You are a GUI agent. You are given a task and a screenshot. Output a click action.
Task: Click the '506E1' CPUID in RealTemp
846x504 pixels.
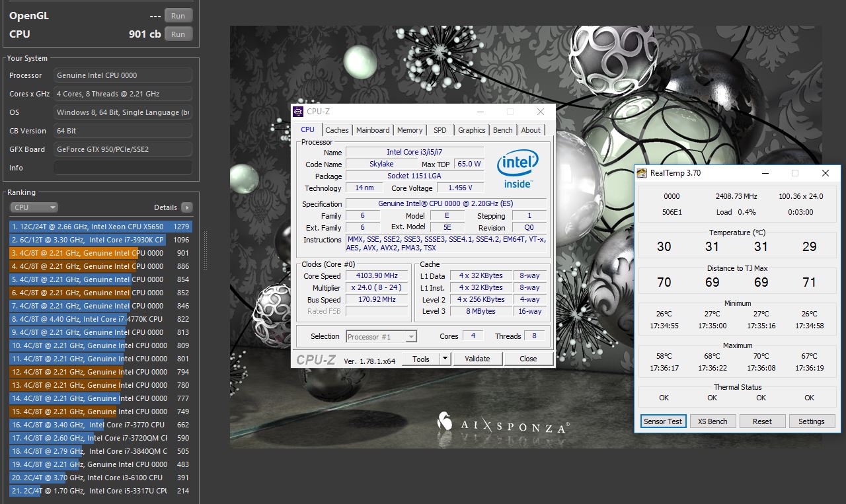(672, 212)
